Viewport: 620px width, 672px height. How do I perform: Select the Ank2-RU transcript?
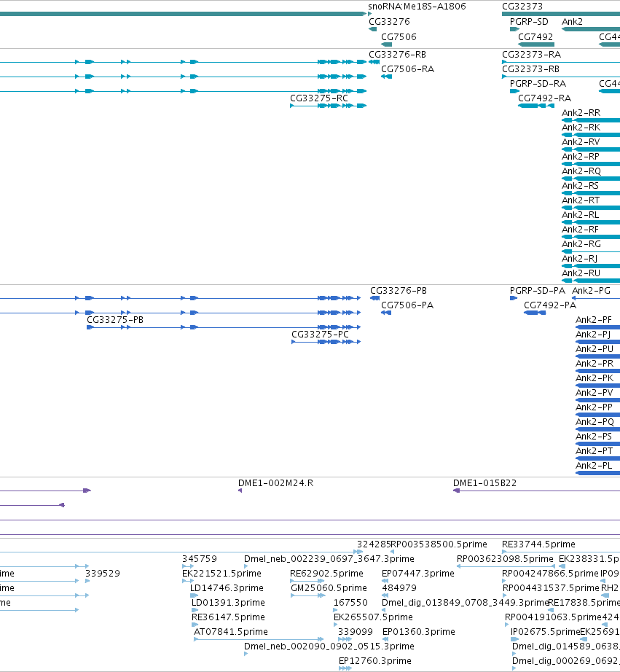coord(591,281)
